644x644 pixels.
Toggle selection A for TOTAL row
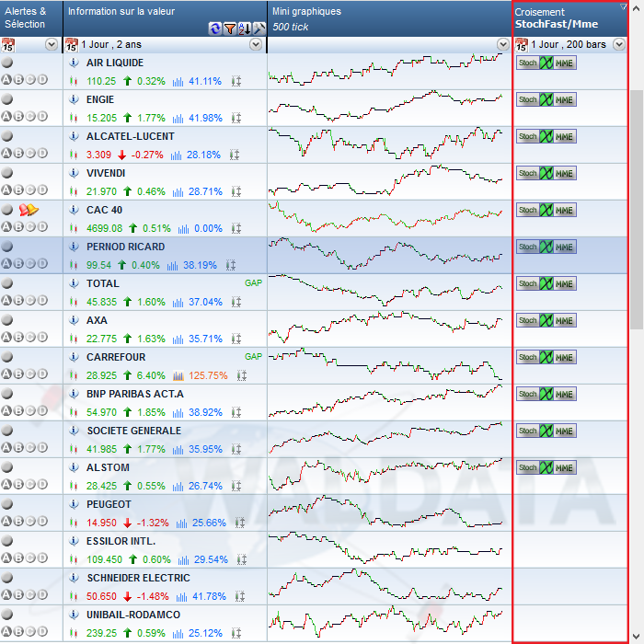point(6,300)
